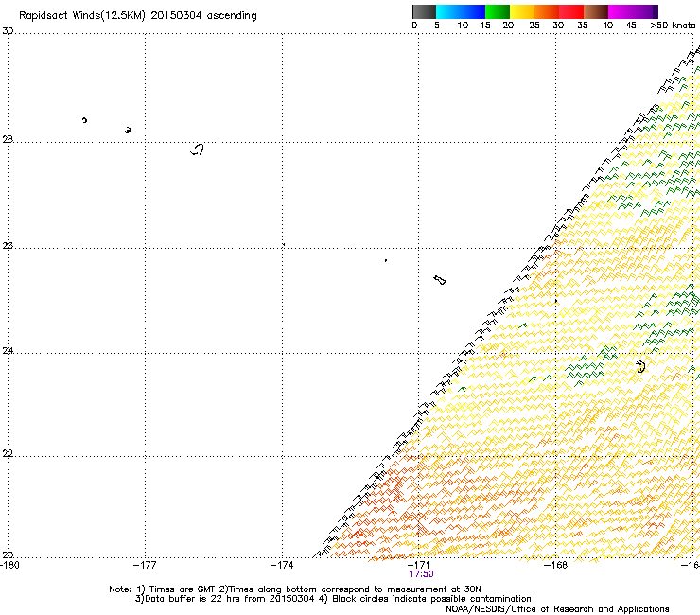Click the 20 latitude axis label

coord(8,555)
